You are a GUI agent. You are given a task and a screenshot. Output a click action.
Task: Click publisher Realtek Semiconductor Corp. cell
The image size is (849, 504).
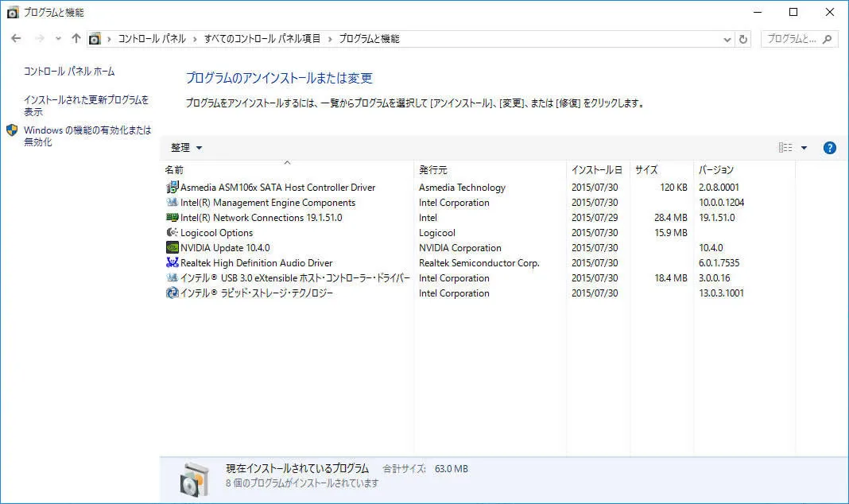[x=479, y=263]
